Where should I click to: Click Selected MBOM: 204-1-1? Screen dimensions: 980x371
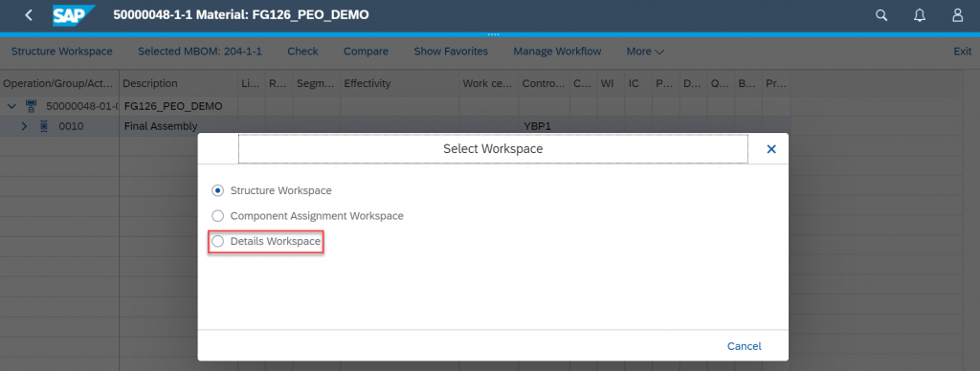200,52
